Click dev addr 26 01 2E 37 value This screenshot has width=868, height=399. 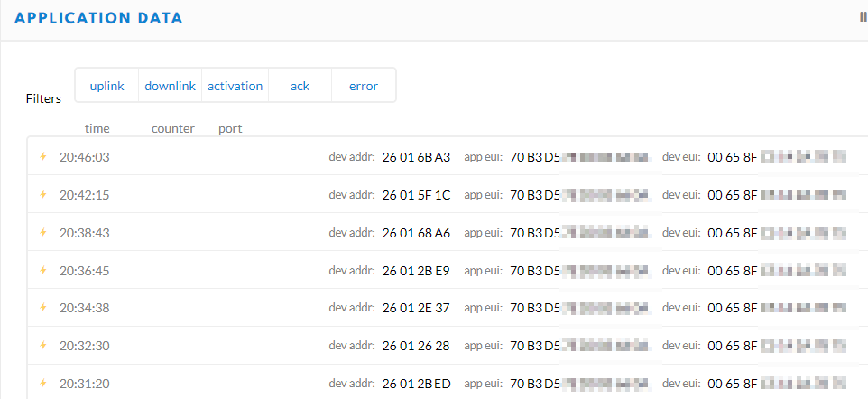[416, 308]
